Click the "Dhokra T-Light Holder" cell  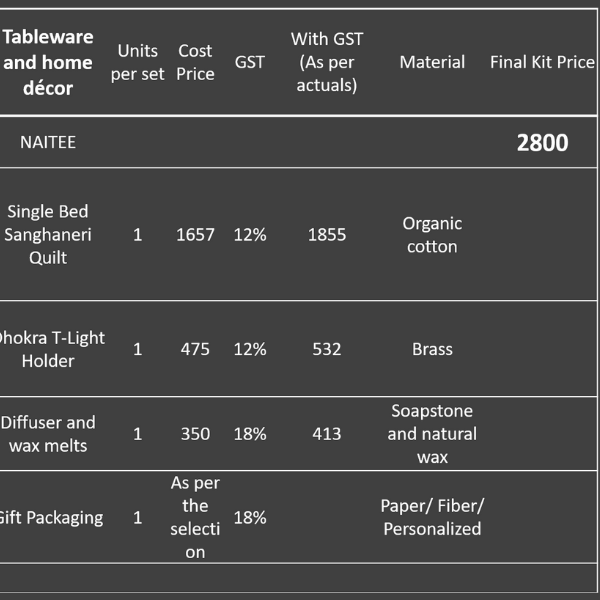coord(50,349)
